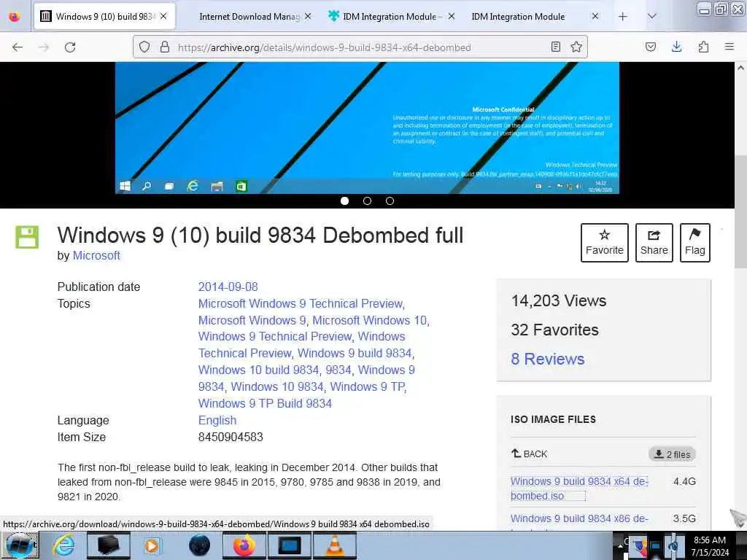Show site security info via padlock icon
The height and width of the screenshot is (560, 747).
tap(165, 47)
